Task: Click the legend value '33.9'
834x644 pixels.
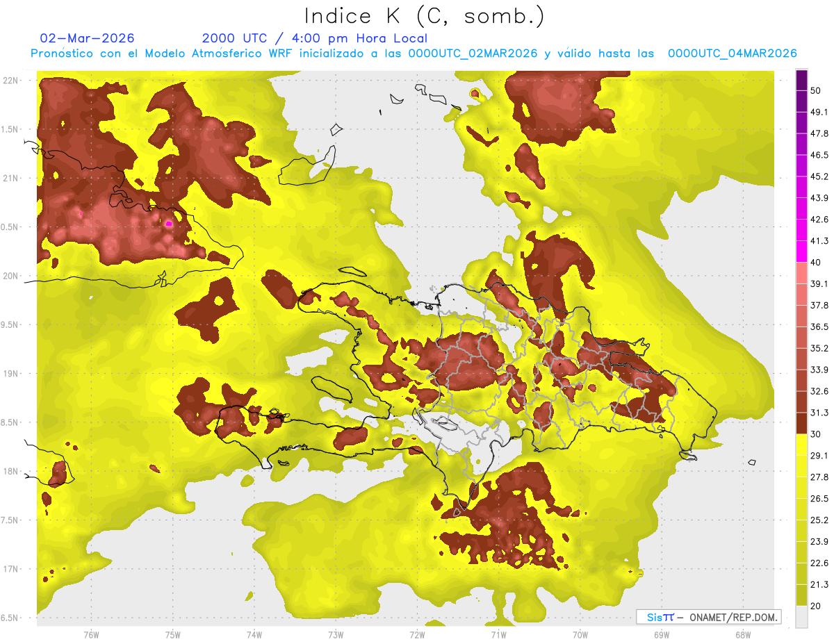Action: [x=819, y=370]
